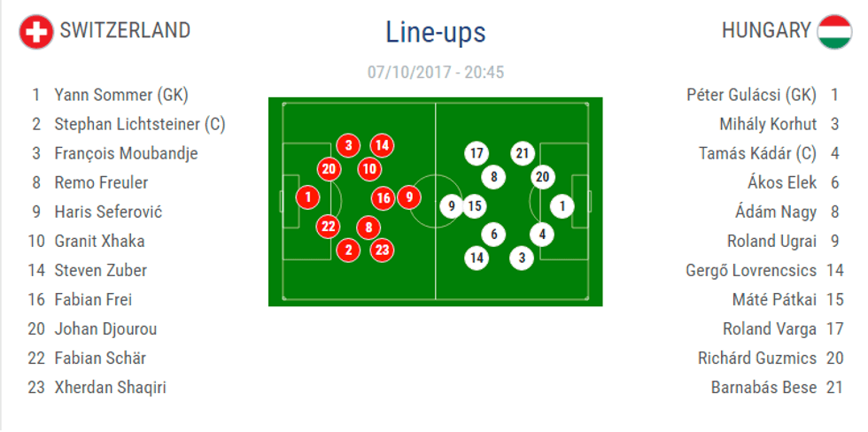Select white player marker number 15
Viewport: 868px width, 432px height.
pyautogui.click(x=475, y=206)
